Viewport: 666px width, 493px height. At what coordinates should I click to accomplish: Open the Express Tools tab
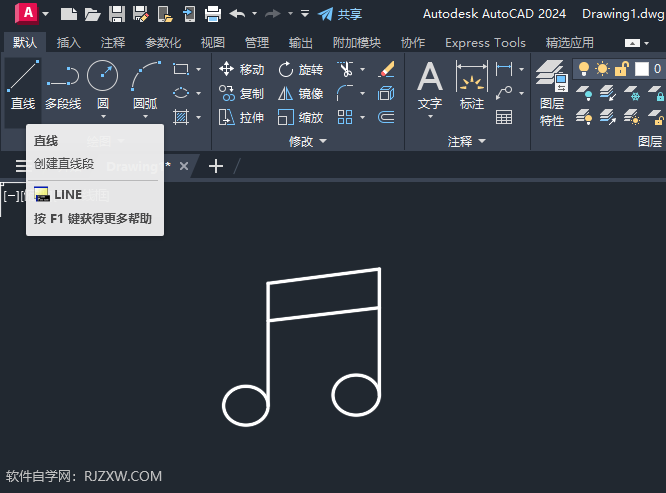[485, 42]
